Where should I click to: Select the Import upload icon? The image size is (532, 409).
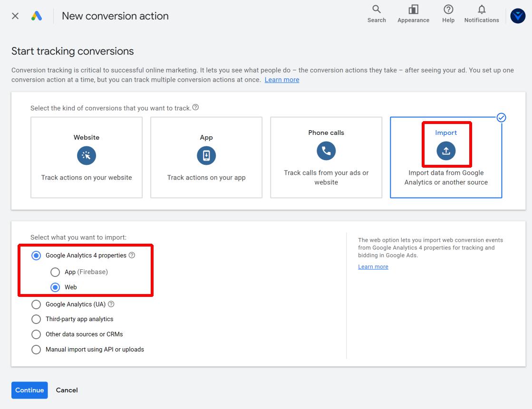pos(446,151)
